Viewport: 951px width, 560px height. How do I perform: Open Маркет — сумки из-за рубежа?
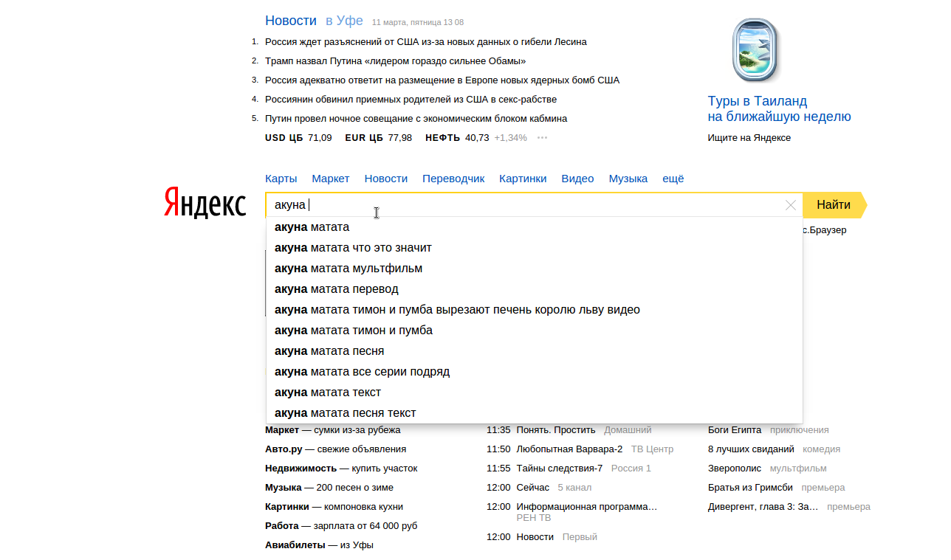[x=333, y=430]
